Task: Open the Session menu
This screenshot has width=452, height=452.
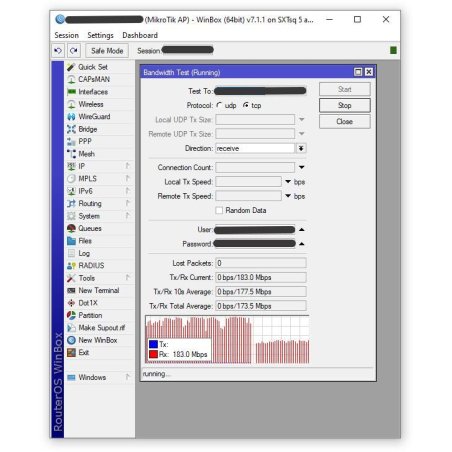Action: tap(67, 35)
